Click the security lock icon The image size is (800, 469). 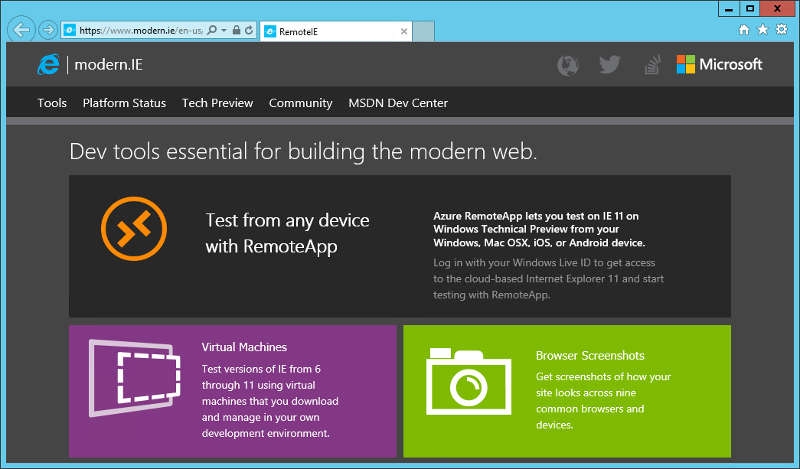pos(236,30)
